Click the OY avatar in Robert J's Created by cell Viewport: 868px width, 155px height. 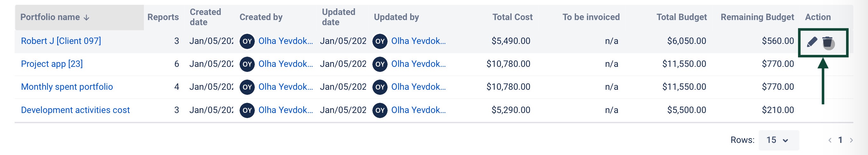pos(247,41)
